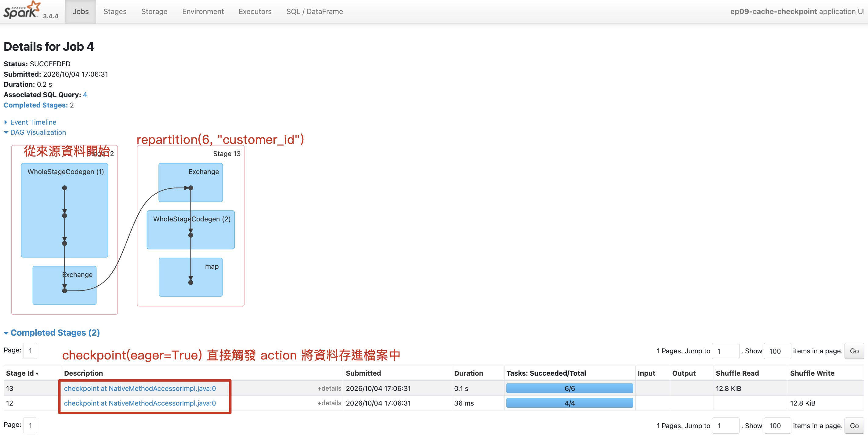
Task: Select Exchange node in Stage 12
Action: pyautogui.click(x=64, y=285)
